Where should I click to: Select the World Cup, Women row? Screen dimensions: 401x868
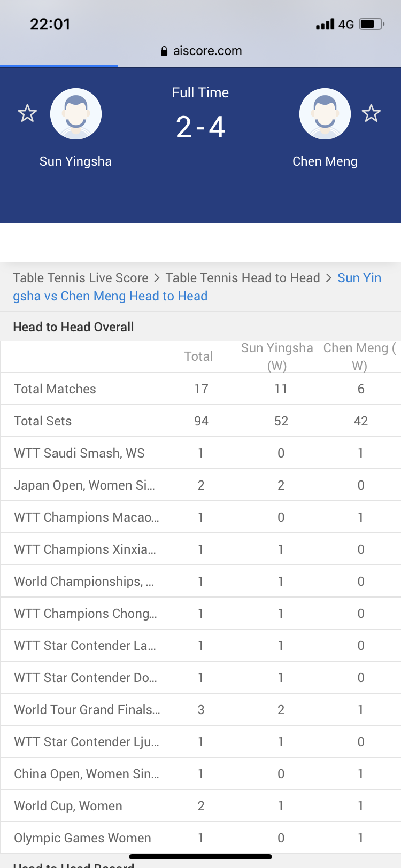coord(200,806)
